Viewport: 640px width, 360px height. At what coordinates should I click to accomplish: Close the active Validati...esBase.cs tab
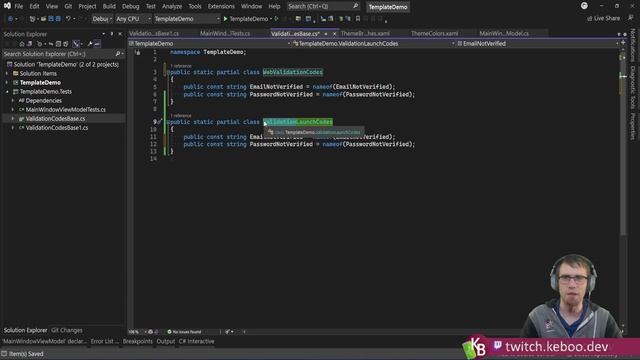click(334, 34)
